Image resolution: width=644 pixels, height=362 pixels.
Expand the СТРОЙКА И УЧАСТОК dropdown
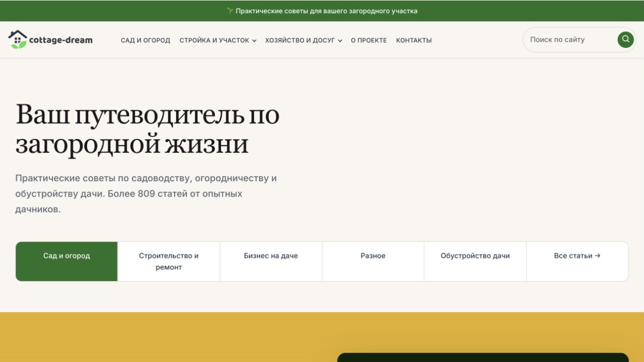(218, 40)
